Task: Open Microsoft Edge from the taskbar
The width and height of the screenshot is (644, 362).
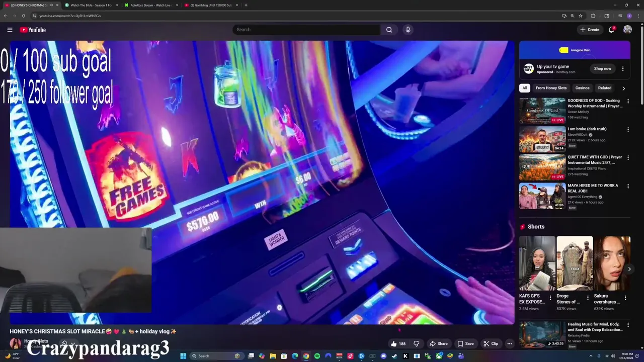Action: click(295, 356)
